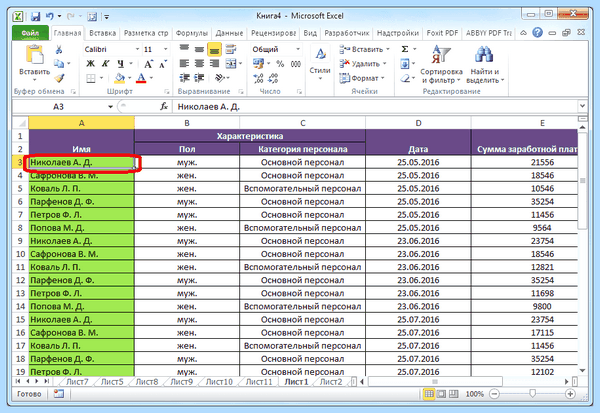
Task: Align text to middle vertically
Action: pyautogui.click(x=199, y=49)
